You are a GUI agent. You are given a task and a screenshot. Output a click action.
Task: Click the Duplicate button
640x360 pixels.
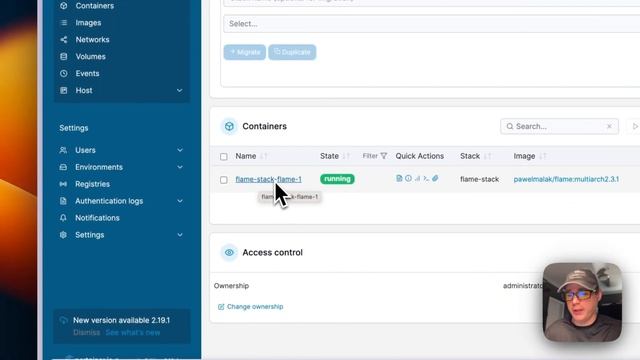[x=292, y=52]
